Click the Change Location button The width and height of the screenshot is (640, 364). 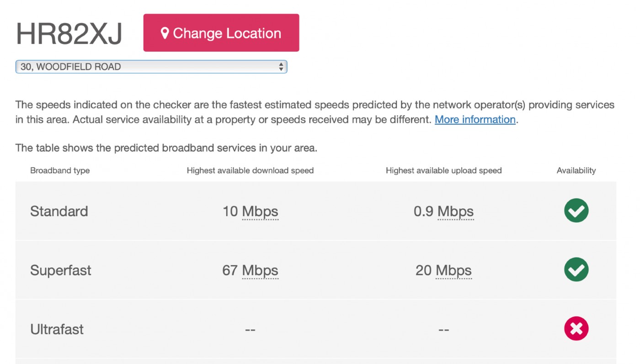221,33
